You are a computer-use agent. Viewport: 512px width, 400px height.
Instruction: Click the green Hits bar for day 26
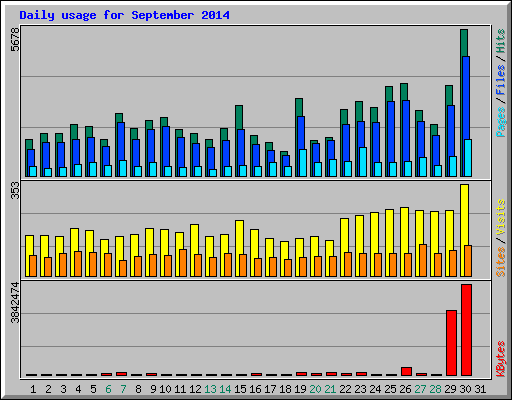404,92
